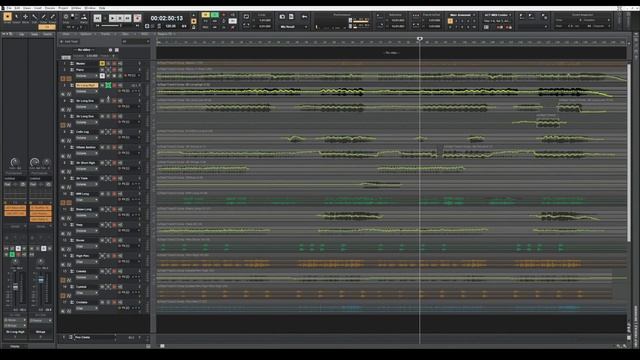Select the Select tool
640x360 pixels.
[17, 17]
